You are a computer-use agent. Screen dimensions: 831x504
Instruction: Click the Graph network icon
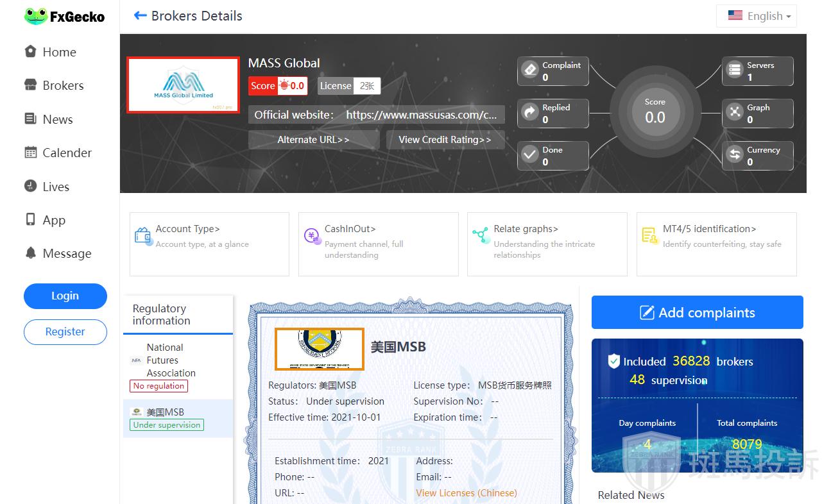(734, 112)
